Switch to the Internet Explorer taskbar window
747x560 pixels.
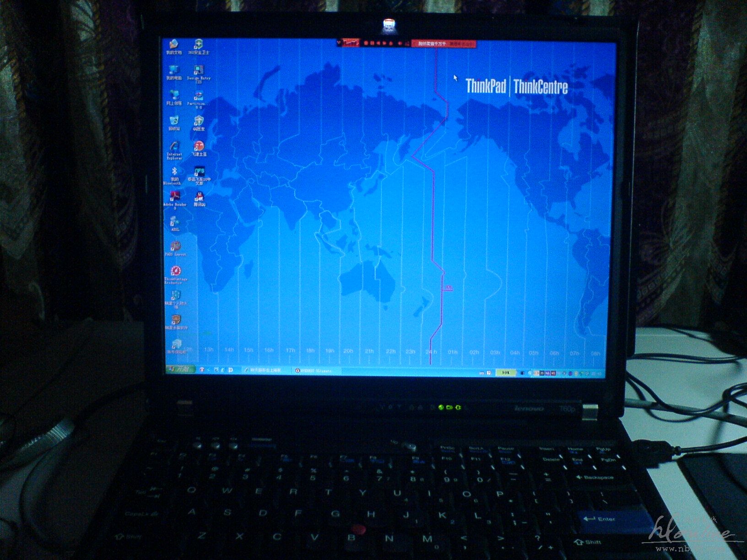pos(267,370)
